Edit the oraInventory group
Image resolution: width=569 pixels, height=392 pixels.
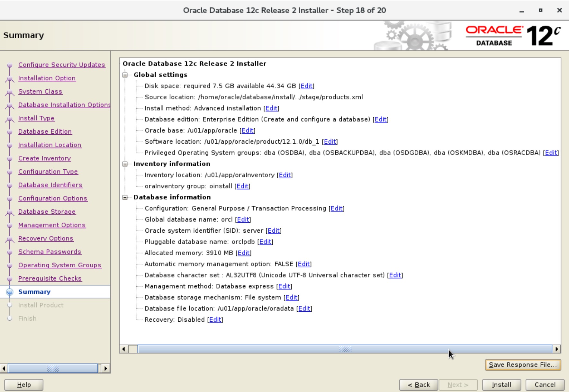point(242,186)
